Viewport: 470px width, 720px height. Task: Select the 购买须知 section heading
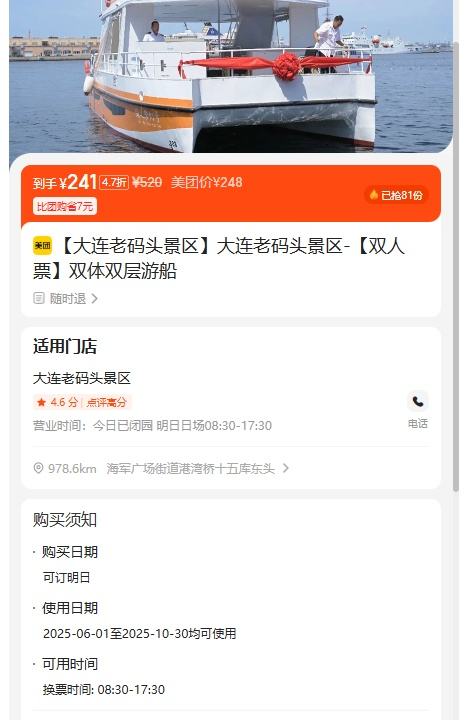click(x=65, y=520)
